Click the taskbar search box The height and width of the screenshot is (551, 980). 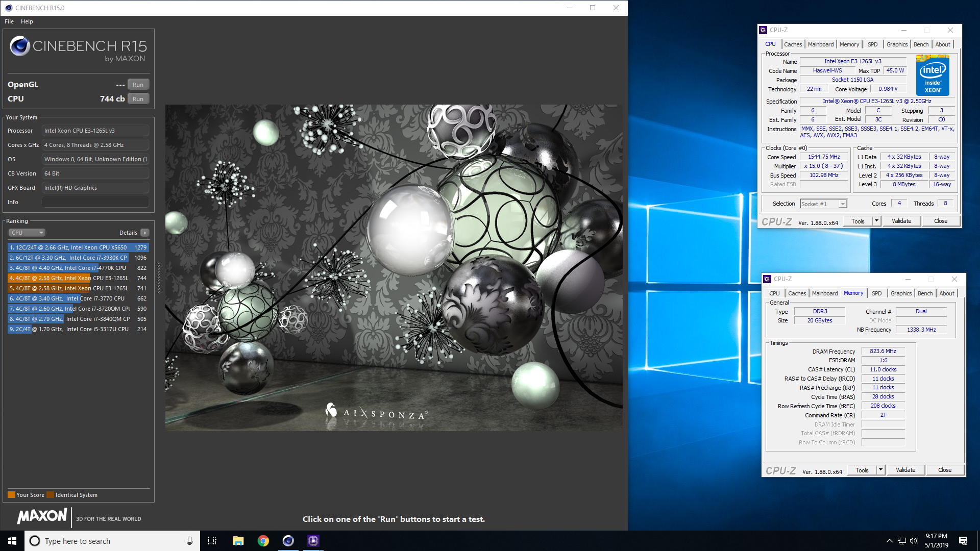tap(111, 541)
